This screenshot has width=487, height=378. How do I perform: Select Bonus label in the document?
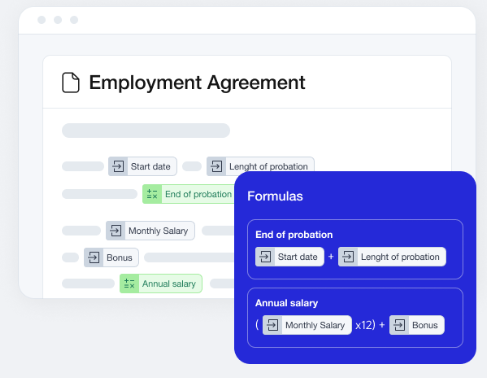pos(119,258)
